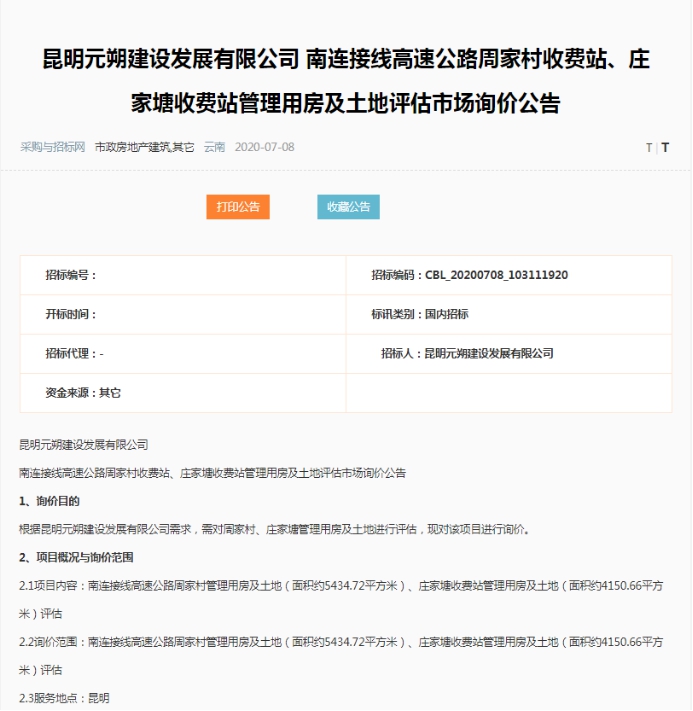Image resolution: width=693 pixels, height=711 pixels.
Task: Open the 采购与招标网 link
Action: click(x=53, y=147)
